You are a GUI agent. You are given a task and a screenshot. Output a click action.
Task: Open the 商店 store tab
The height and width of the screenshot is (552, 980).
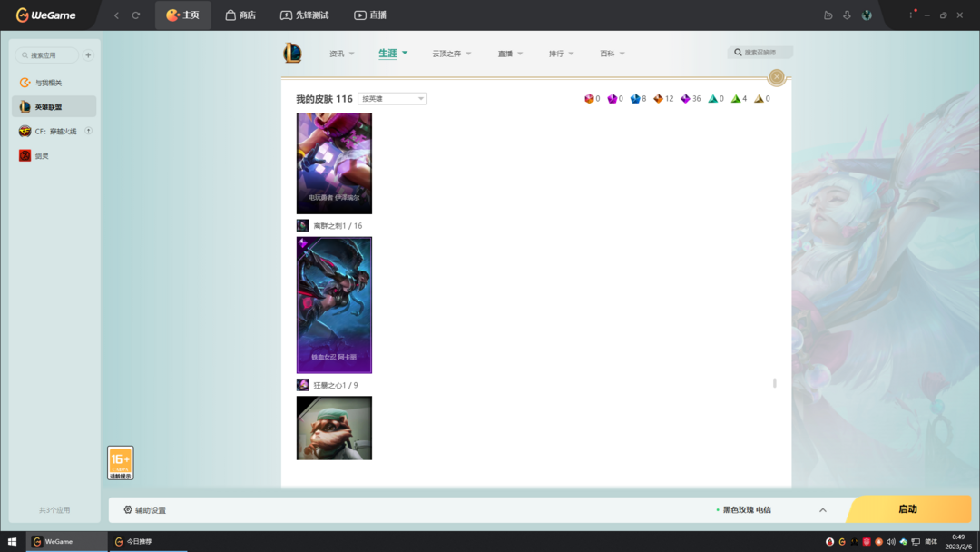coord(240,15)
